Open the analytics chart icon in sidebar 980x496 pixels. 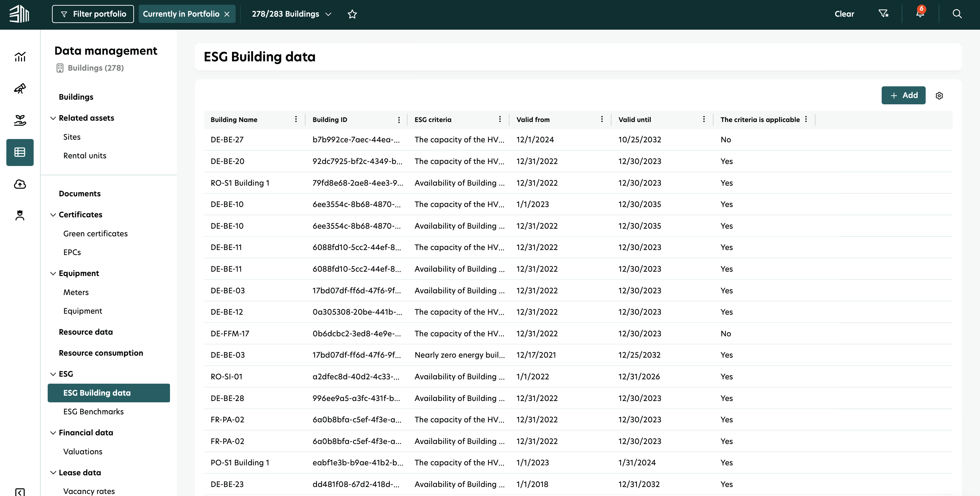20,56
